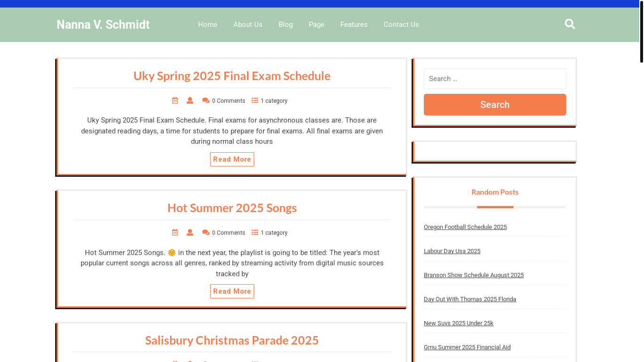Open the Features menu item
The image size is (644, 362).
pyautogui.click(x=354, y=25)
